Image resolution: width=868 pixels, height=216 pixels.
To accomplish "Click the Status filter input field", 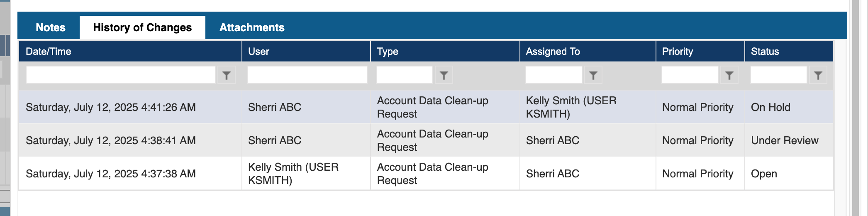I will point(778,75).
